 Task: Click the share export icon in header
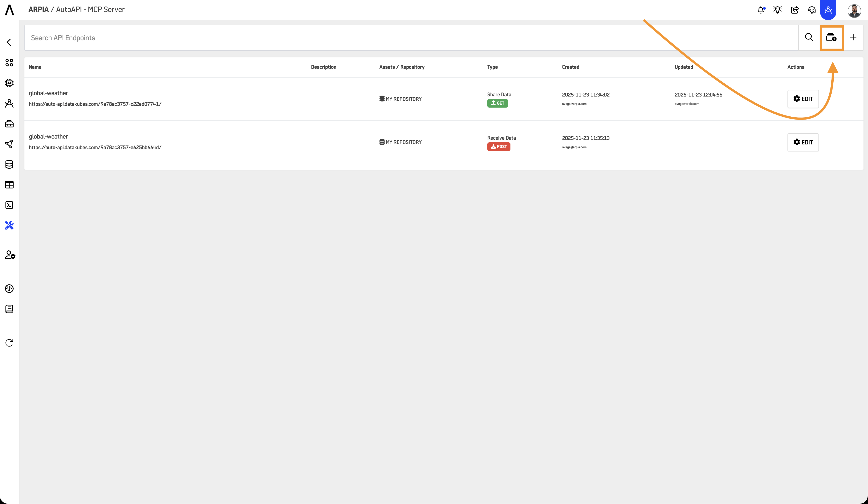point(795,10)
